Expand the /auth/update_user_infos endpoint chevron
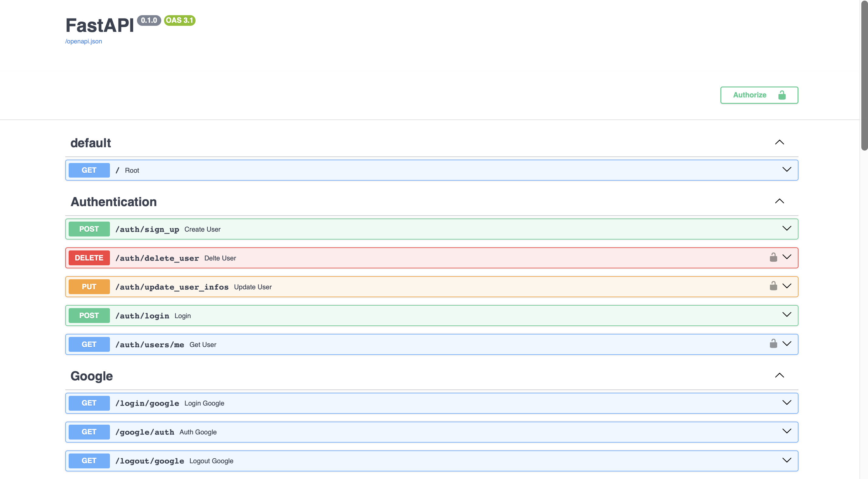868x479 pixels. click(x=787, y=286)
